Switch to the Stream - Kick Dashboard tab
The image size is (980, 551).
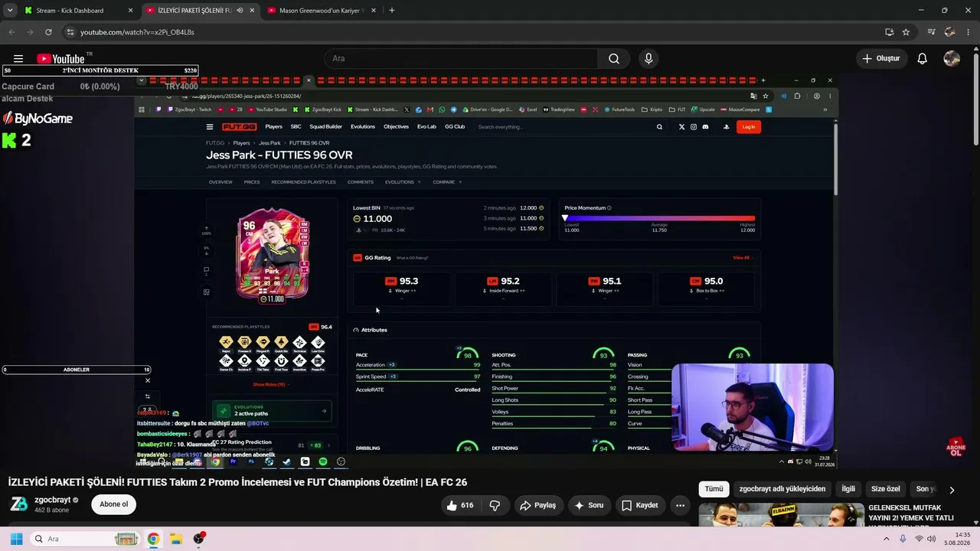(x=77, y=11)
